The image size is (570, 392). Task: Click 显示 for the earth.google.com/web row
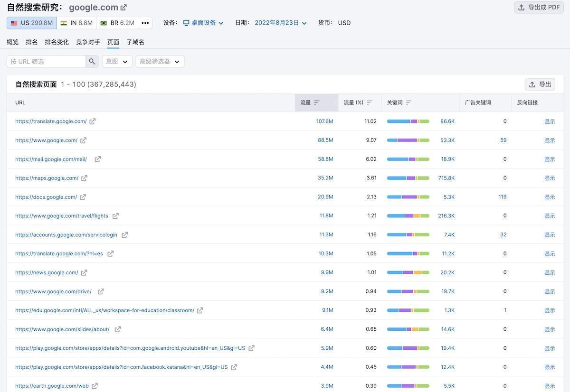tap(550, 386)
